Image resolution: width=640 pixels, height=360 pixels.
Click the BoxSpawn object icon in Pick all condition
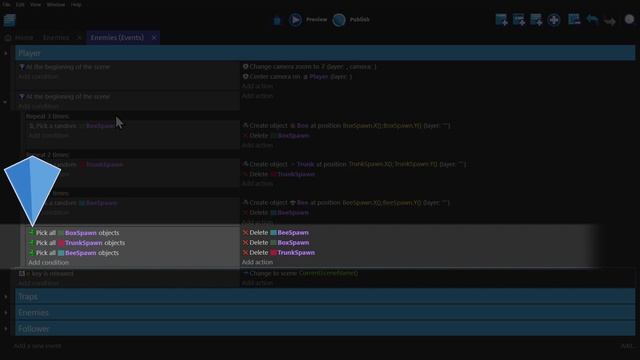[x=61, y=233]
